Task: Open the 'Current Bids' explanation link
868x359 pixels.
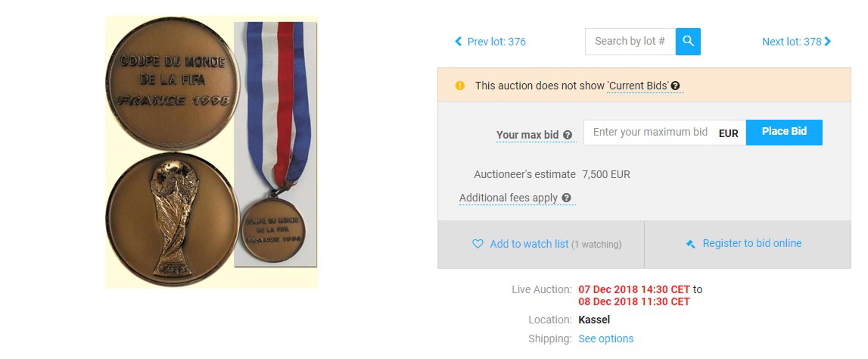Action: 638,86
